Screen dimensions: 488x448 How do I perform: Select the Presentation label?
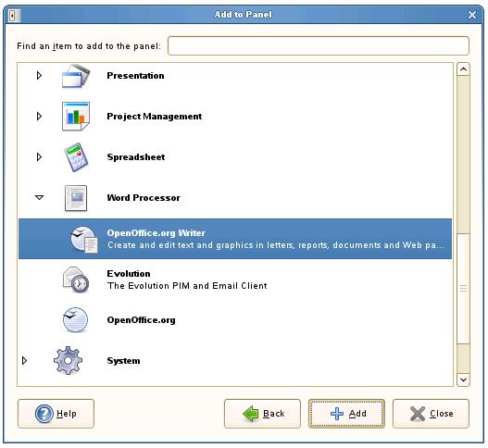pos(135,76)
